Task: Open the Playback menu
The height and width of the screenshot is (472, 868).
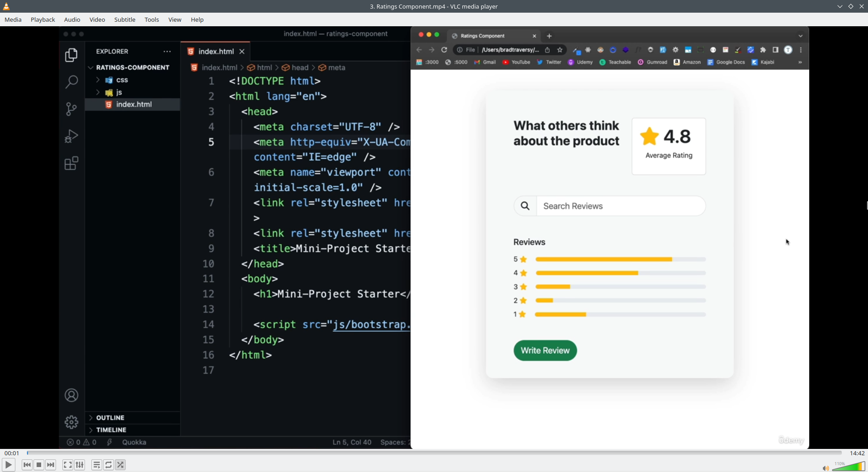Action: coord(43,19)
